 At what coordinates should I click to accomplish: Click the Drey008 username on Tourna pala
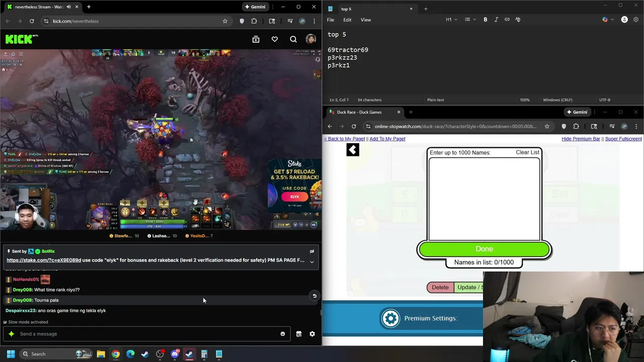[23, 300]
